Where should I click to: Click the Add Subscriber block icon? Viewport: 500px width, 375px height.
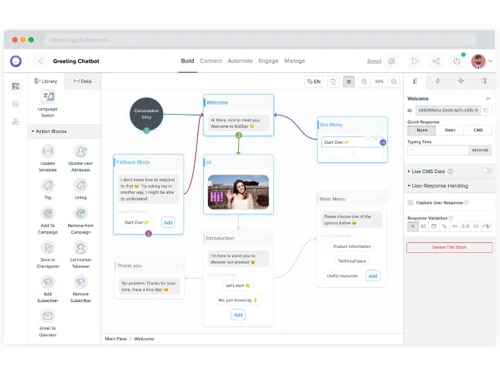tap(48, 282)
